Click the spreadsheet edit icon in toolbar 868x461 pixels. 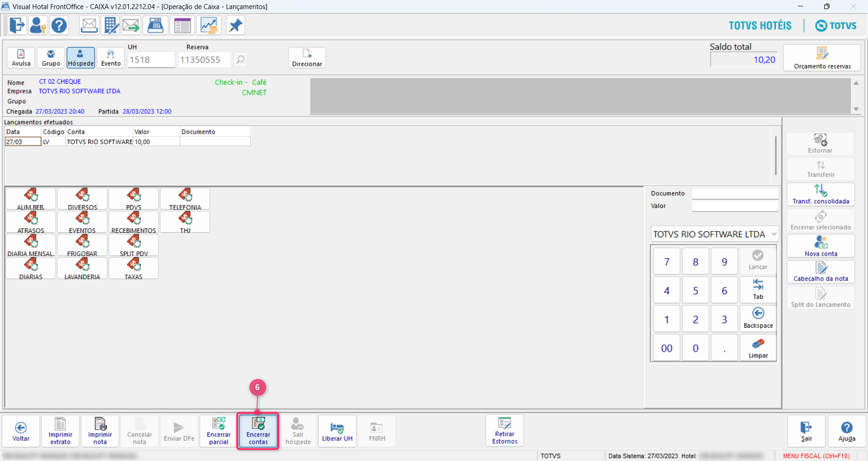(110, 25)
